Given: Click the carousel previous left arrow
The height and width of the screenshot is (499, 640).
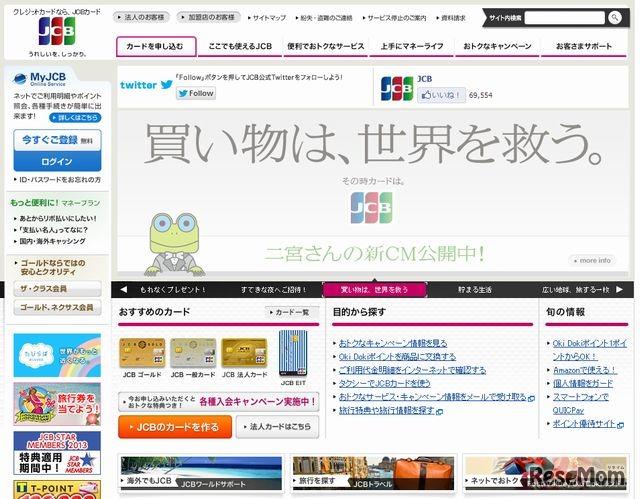Looking at the screenshot, I should 124,289.
